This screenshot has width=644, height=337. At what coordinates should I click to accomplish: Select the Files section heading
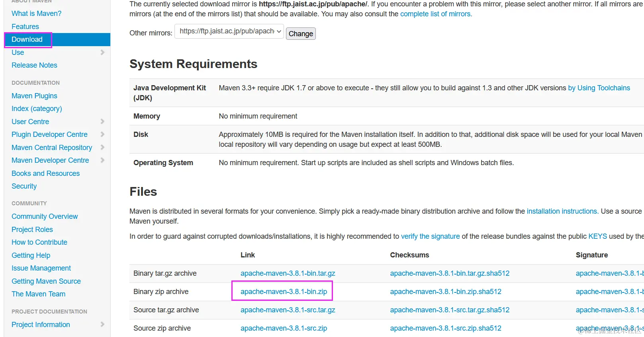(143, 192)
